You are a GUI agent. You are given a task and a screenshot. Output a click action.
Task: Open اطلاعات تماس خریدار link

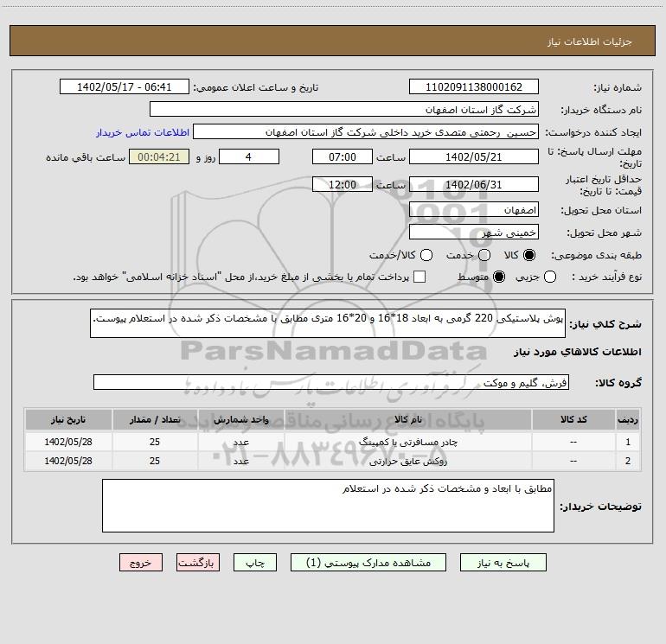143,132
